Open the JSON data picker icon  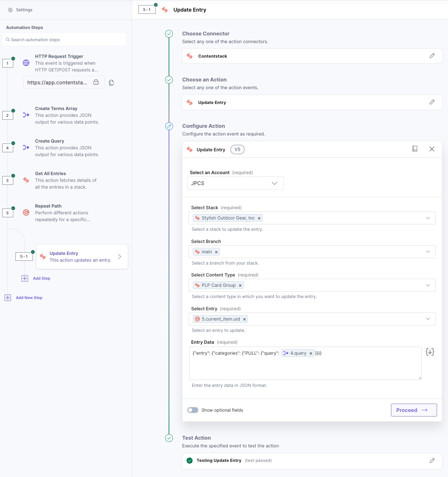click(430, 352)
